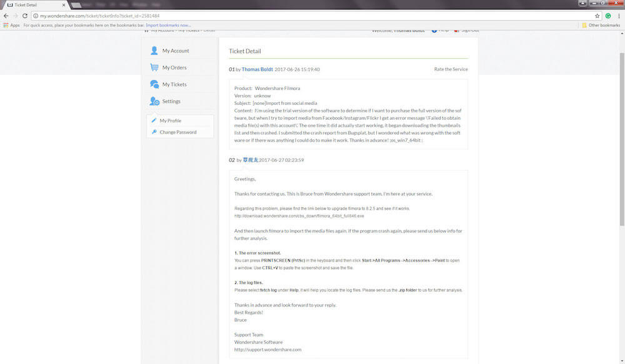Click the 'Product: Wondershare Filmora' line
Screen dimensions: 625x364
pyautogui.click(x=267, y=89)
